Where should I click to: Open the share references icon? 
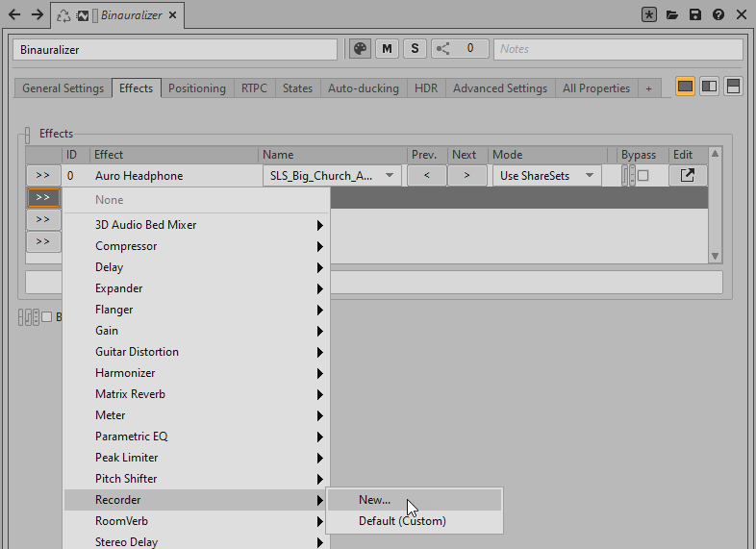tap(443, 49)
